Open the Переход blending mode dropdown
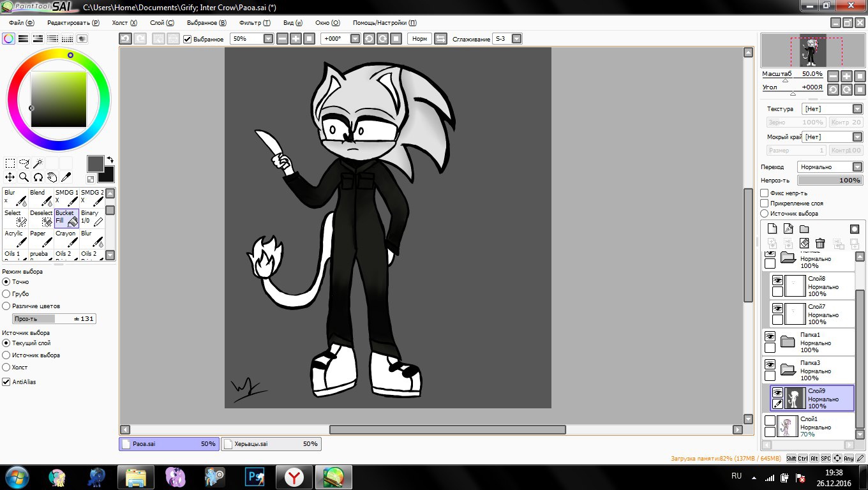This screenshot has height=490, width=868. [857, 167]
